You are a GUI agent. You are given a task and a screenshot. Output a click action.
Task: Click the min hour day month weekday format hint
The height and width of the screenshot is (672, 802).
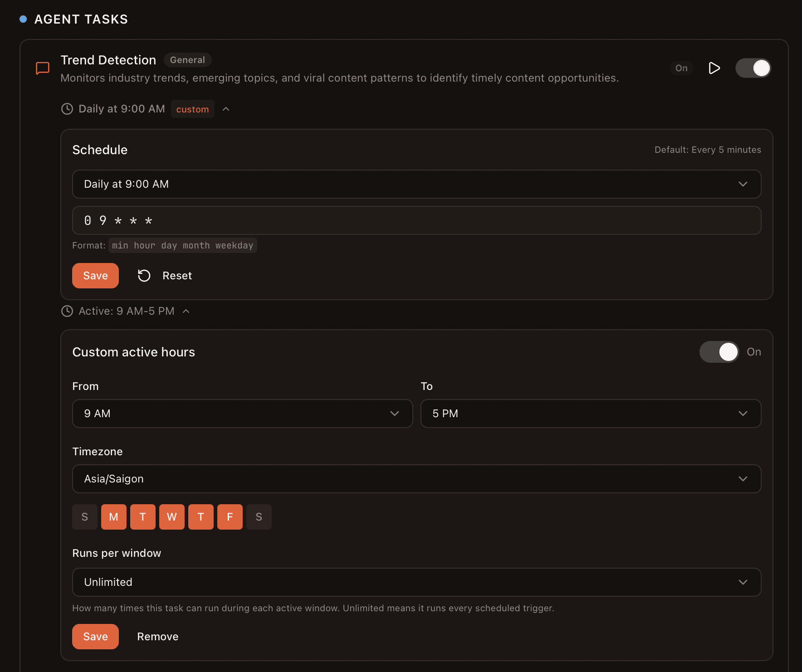click(x=182, y=245)
